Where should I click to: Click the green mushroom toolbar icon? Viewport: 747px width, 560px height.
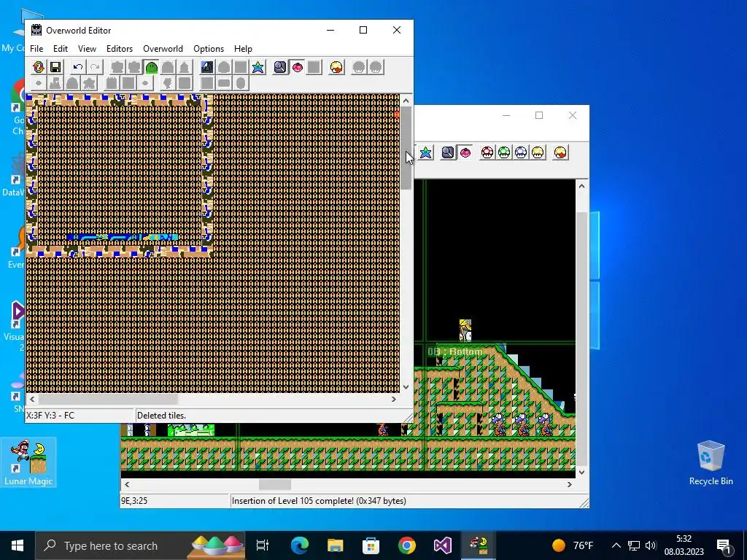[504, 152]
